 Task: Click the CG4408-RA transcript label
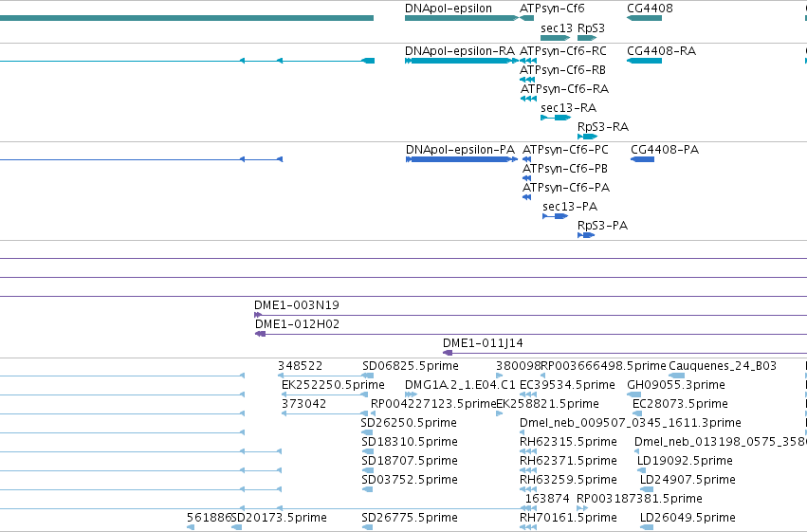pyautogui.click(x=661, y=51)
